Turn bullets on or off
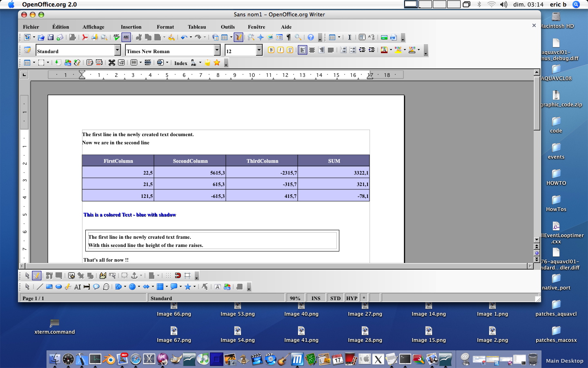 coord(353,50)
